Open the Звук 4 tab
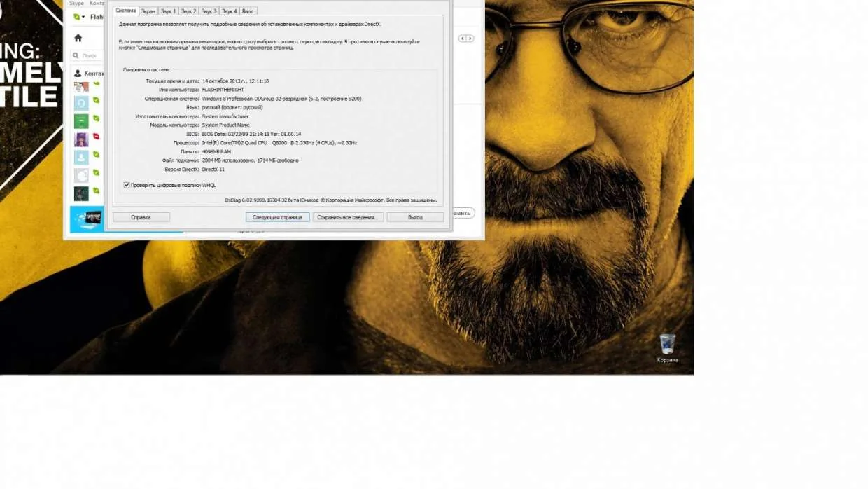The height and width of the screenshot is (489, 868). click(229, 11)
